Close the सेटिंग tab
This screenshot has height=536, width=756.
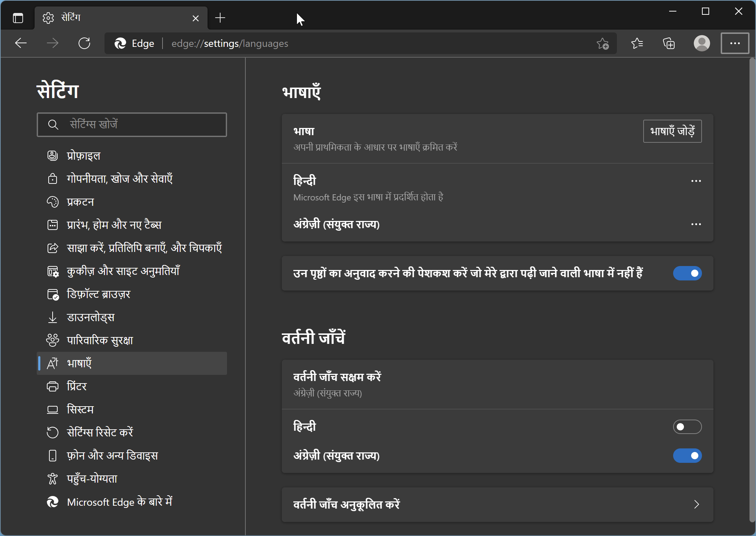pyautogui.click(x=196, y=18)
